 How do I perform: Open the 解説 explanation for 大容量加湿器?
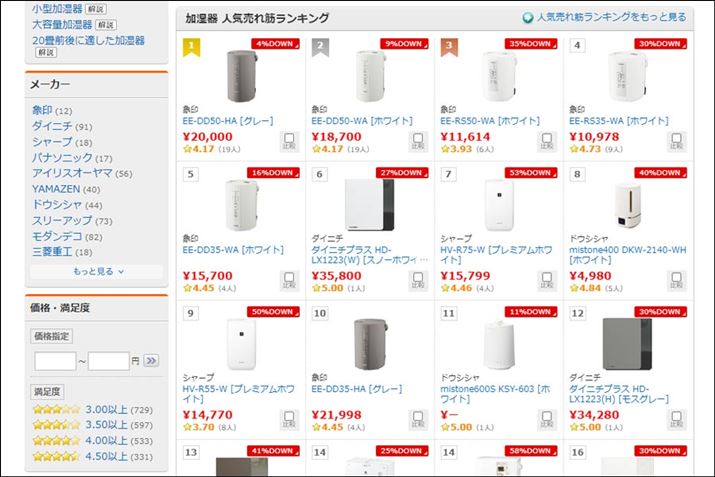pyautogui.click(x=104, y=24)
